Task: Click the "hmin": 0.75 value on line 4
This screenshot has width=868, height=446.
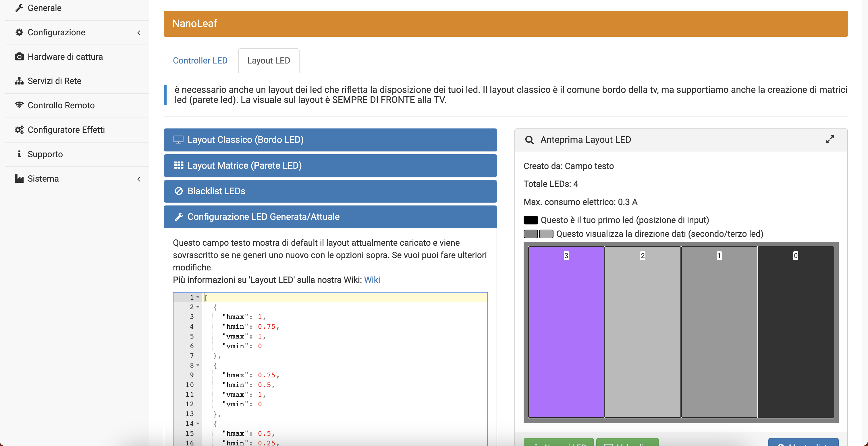Action: [x=267, y=327]
